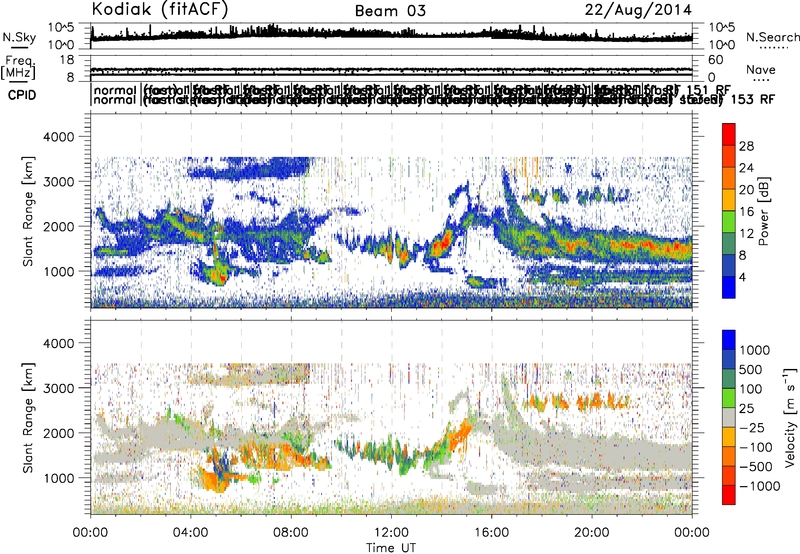Pick the red top segment of the power colorbar
This screenshot has height=554, width=800.
[x=729, y=134]
